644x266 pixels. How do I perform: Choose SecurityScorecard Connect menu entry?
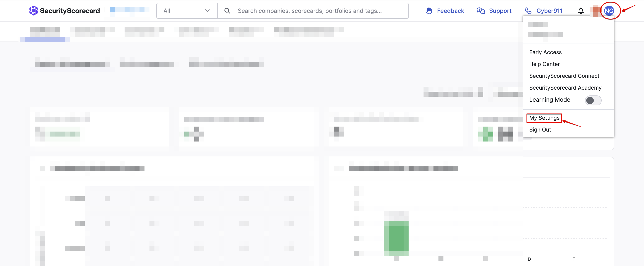(x=564, y=76)
